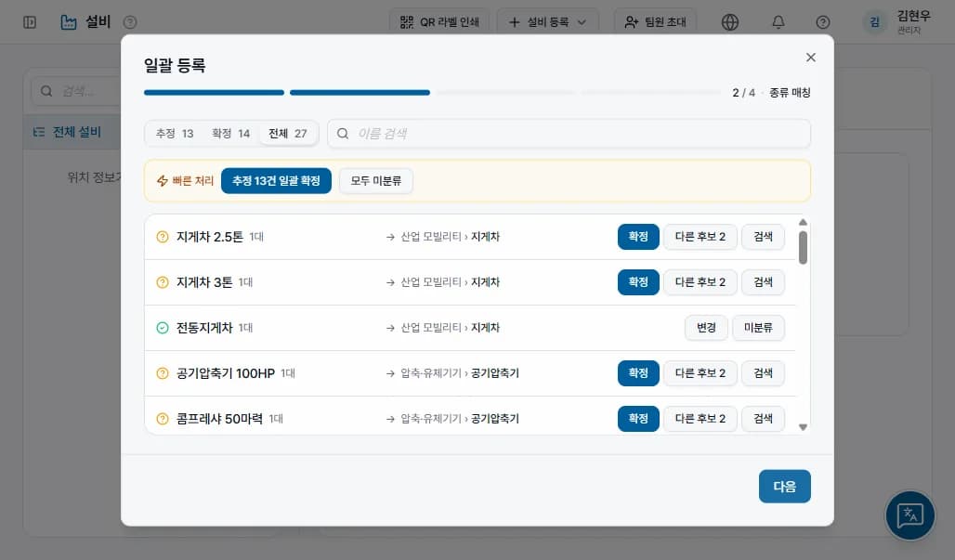Click confirmed check icon of 전동지게차
The height and width of the screenshot is (560, 955).
pyautogui.click(x=162, y=328)
